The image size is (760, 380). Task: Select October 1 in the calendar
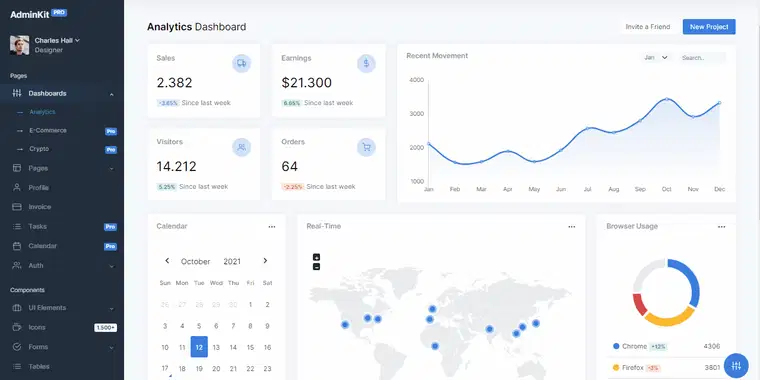coord(250,304)
